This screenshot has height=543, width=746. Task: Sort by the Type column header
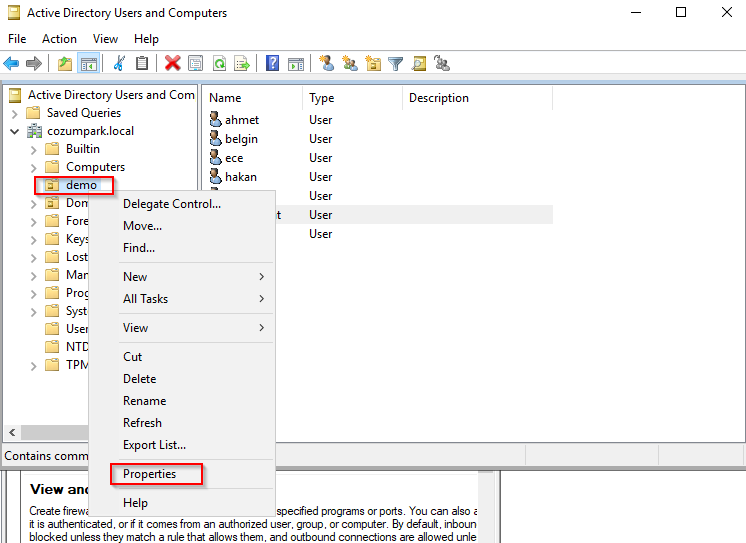pyautogui.click(x=353, y=98)
